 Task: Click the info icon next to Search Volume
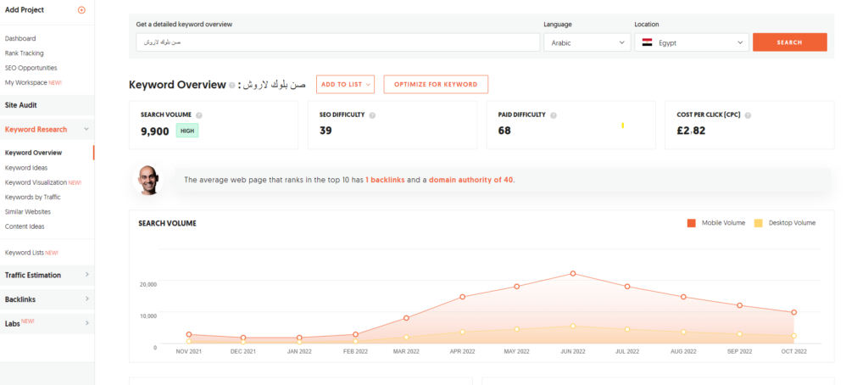point(199,115)
